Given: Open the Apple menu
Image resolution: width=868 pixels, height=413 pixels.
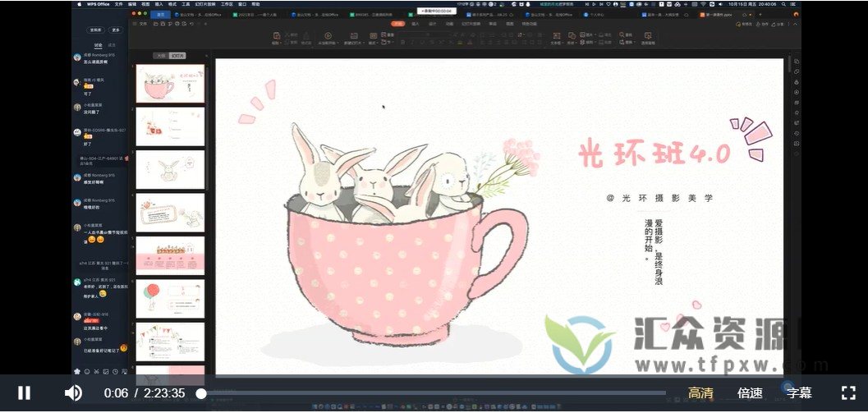Looking at the screenshot, I should [79, 4].
